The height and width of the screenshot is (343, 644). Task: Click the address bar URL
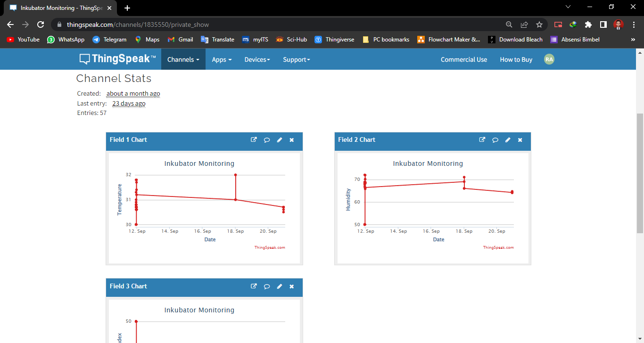pyautogui.click(x=138, y=24)
